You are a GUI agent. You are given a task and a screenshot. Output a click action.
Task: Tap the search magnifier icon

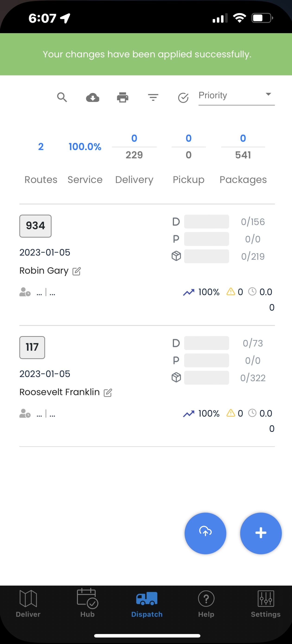click(62, 97)
